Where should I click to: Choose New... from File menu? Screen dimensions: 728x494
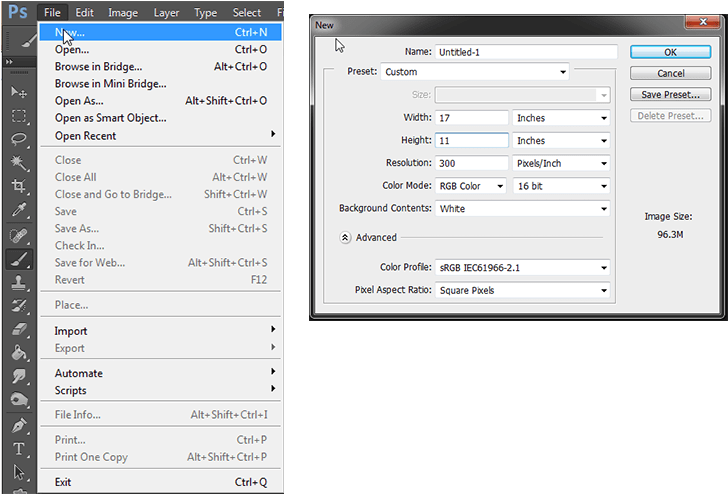coord(160,32)
